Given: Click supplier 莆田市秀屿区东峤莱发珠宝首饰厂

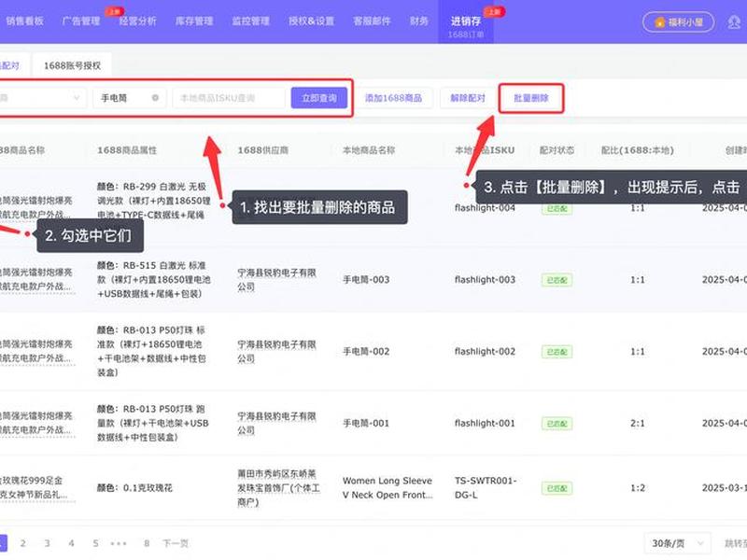Looking at the screenshot, I should point(278,487).
